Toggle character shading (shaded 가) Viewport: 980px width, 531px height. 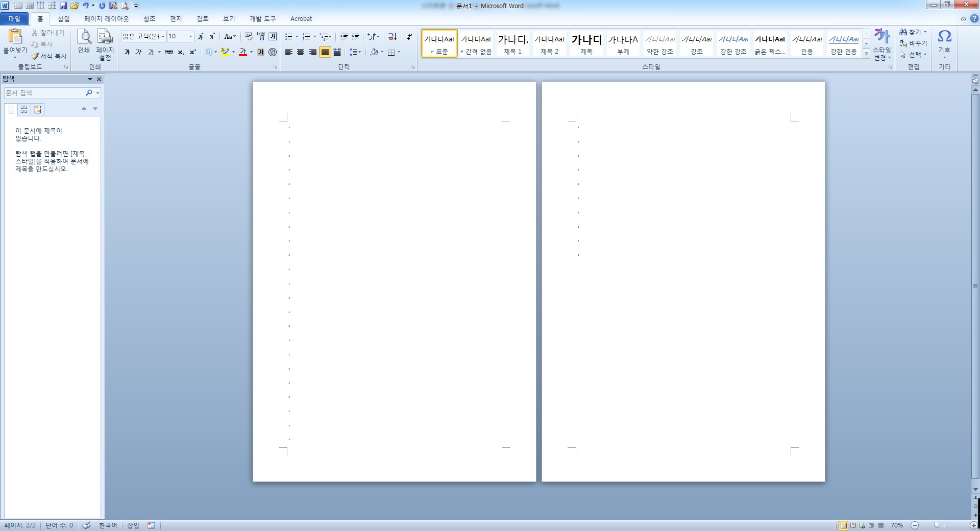coord(261,52)
